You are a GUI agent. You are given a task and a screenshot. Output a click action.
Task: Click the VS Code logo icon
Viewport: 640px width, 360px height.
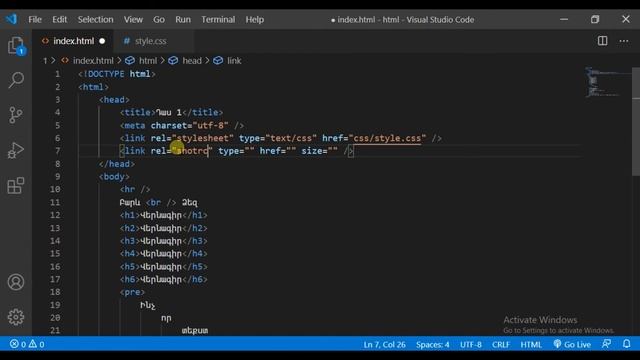tap(11, 19)
